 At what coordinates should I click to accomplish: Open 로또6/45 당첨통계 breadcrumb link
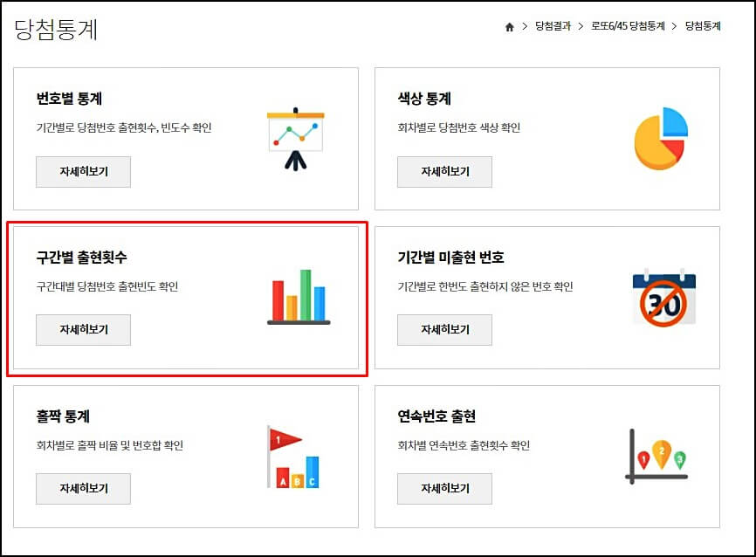(628, 26)
